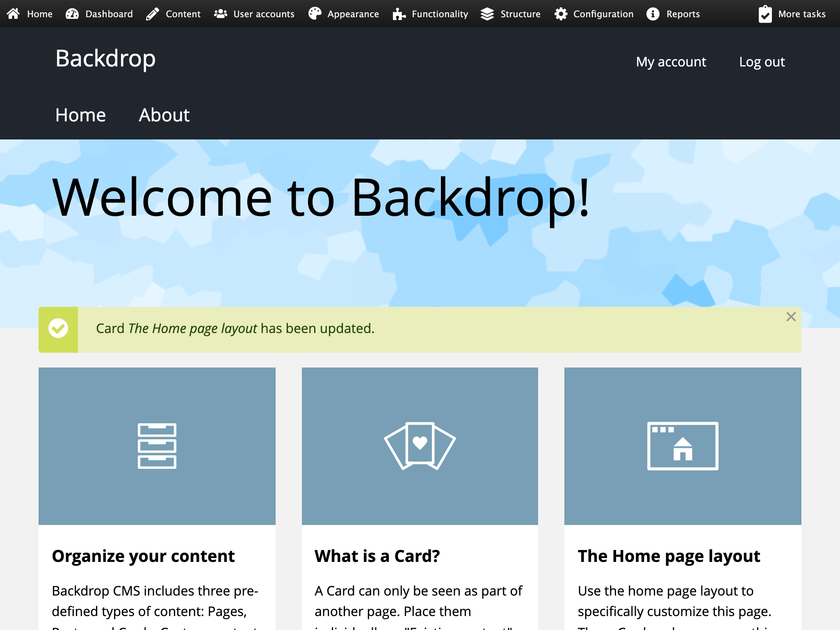The image size is (840, 630).
Task: Click the What is a Card heading
Action: pyautogui.click(x=377, y=556)
